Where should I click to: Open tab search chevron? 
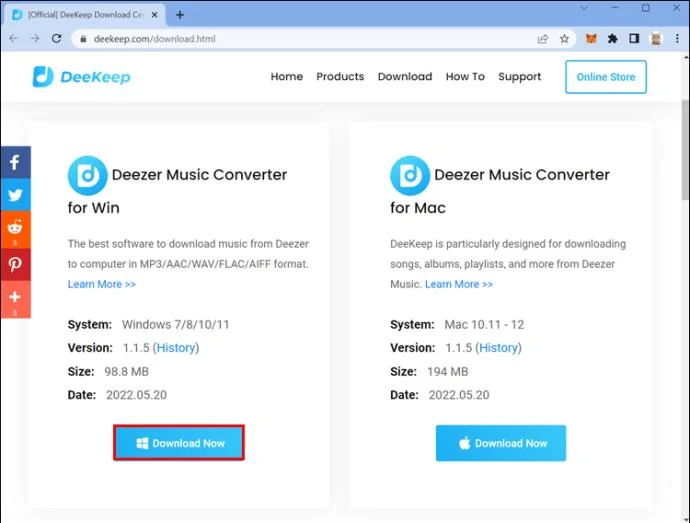584,8
